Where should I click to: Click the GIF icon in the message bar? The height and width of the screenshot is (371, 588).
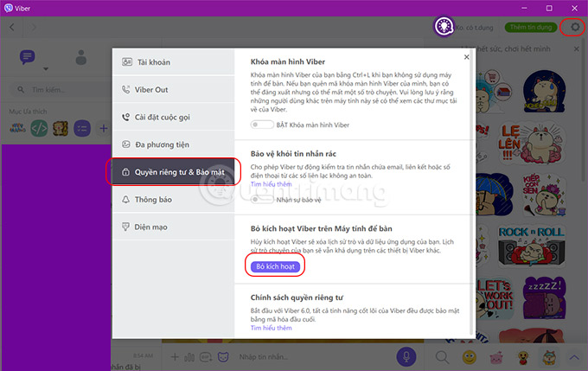pyautogui.click(x=206, y=357)
